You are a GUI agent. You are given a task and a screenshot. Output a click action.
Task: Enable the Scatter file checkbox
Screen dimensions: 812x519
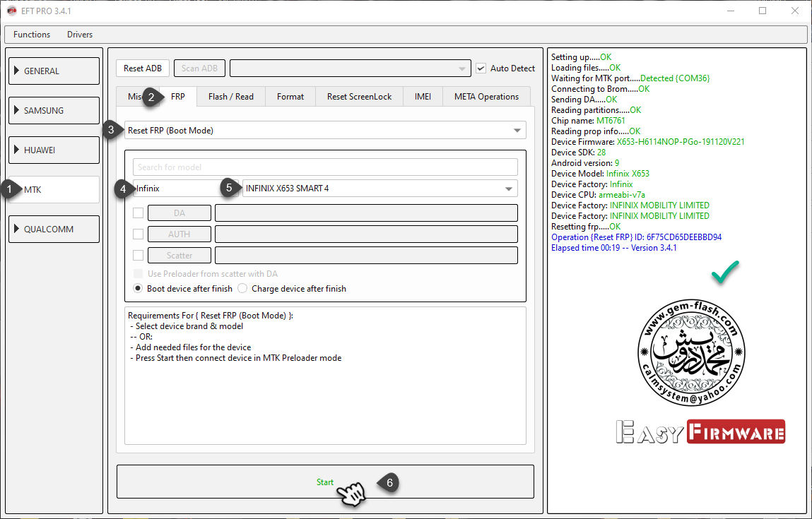click(139, 255)
